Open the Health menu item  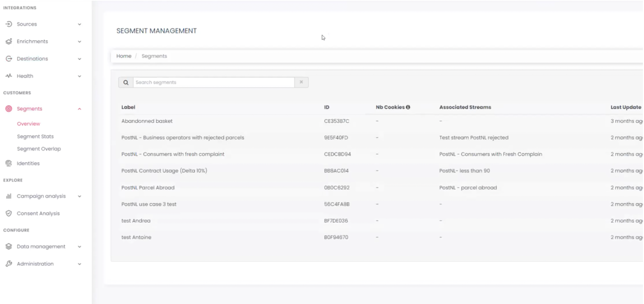pos(25,76)
